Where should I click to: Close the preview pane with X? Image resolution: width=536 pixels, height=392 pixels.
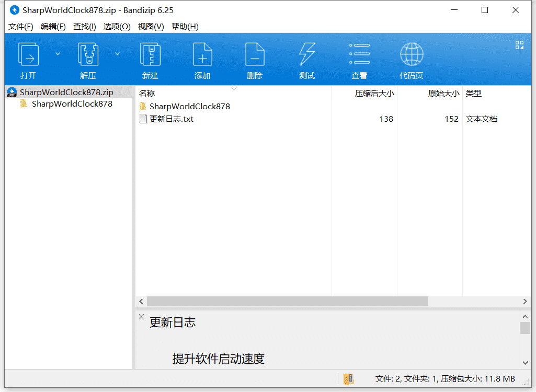(x=141, y=317)
